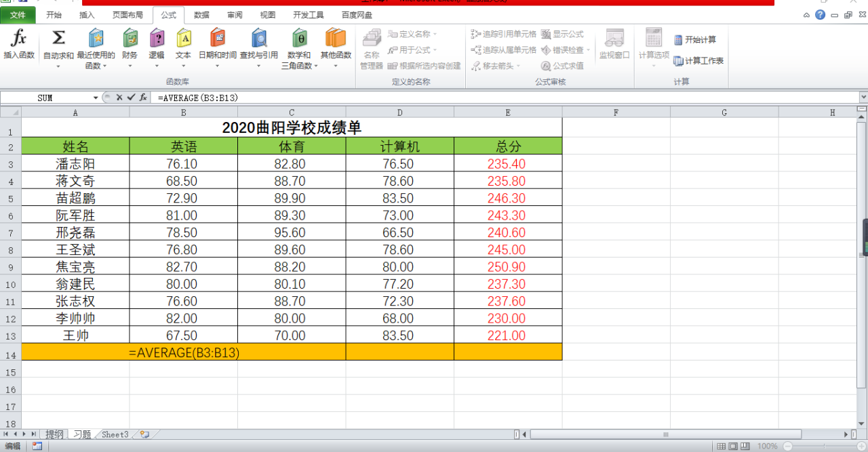Open the 文件 menu tab
Image resolution: width=868 pixels, height=452 pixels.
[18, 14]
